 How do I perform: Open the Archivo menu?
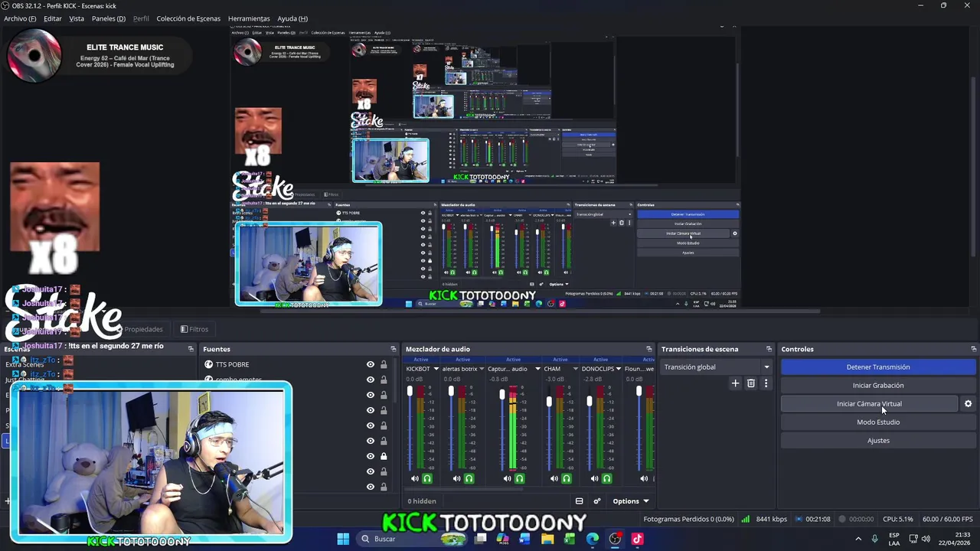click(20, 18)
